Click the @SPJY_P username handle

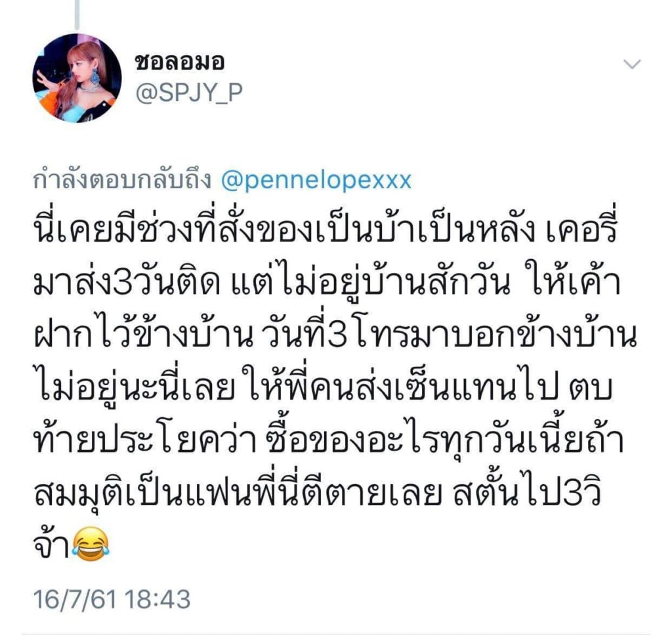point(189,92)
